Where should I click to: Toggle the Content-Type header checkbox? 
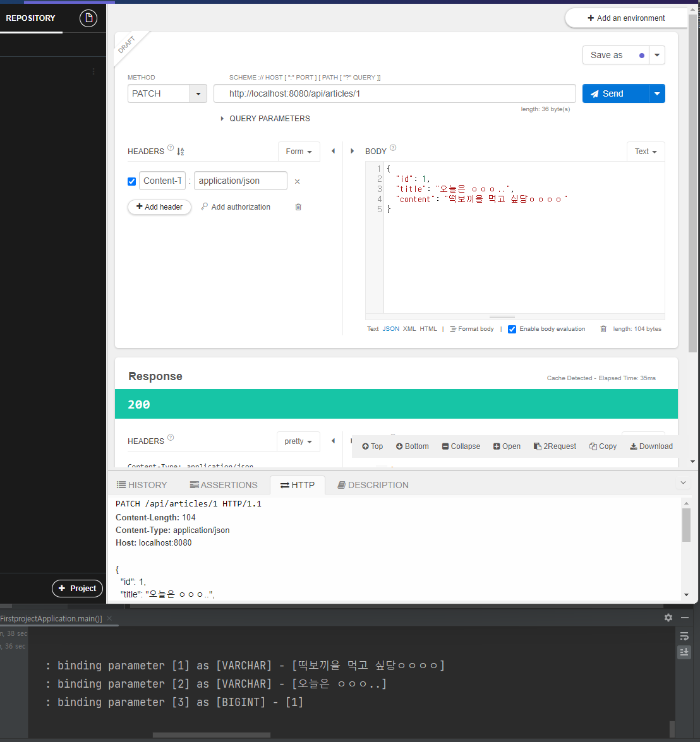(131, 181)
